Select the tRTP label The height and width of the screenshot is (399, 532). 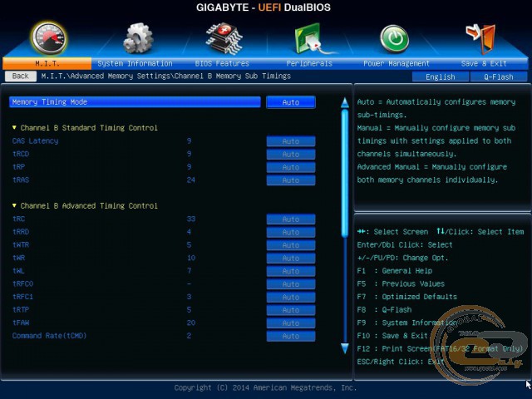click(x=21, y=310)
